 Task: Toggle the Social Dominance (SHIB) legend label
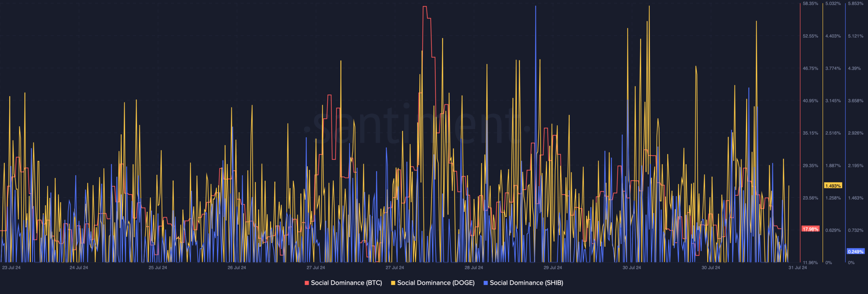(x=526, y=283)
